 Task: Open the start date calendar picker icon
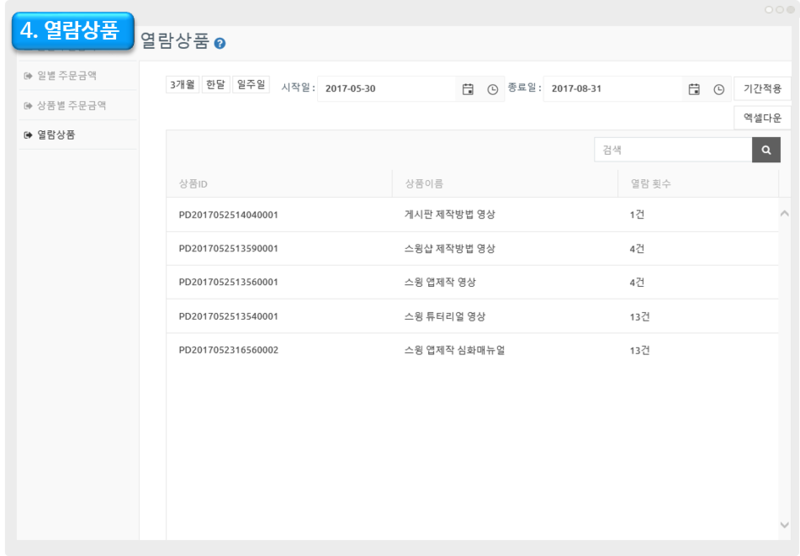coord(468,89)
